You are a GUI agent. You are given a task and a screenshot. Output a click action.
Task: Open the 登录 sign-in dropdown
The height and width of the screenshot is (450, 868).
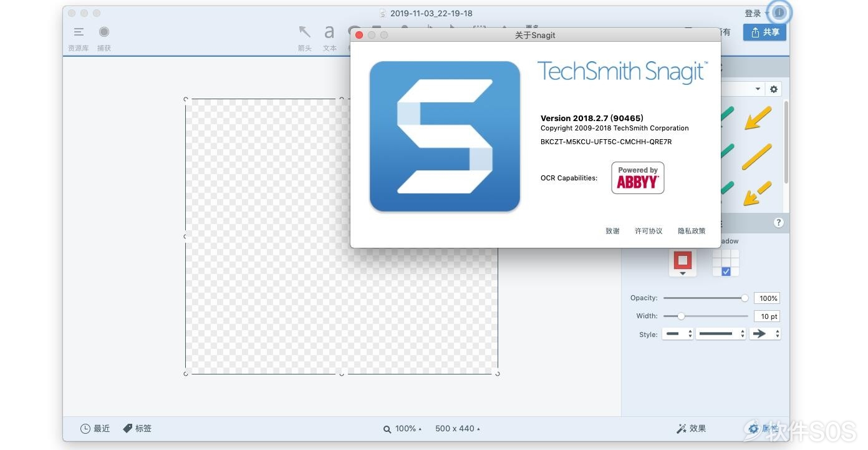(756, 13)
